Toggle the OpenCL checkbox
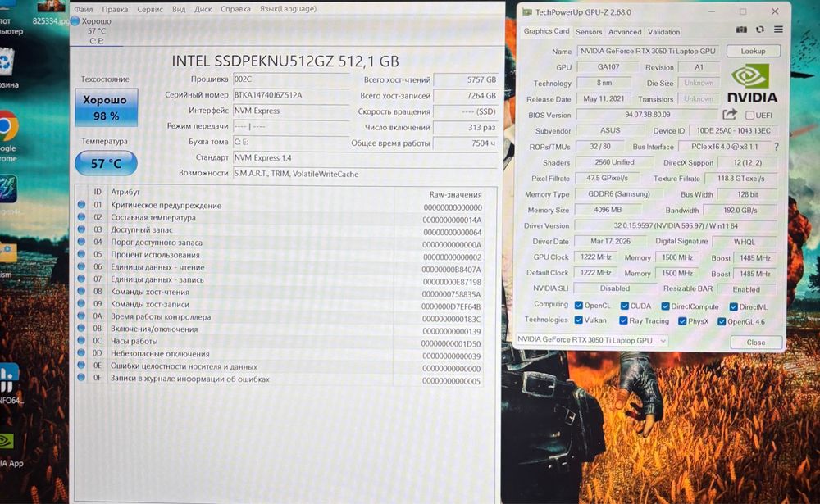The width and height of the screenshot is (820, 504). (x=578, y=306)
